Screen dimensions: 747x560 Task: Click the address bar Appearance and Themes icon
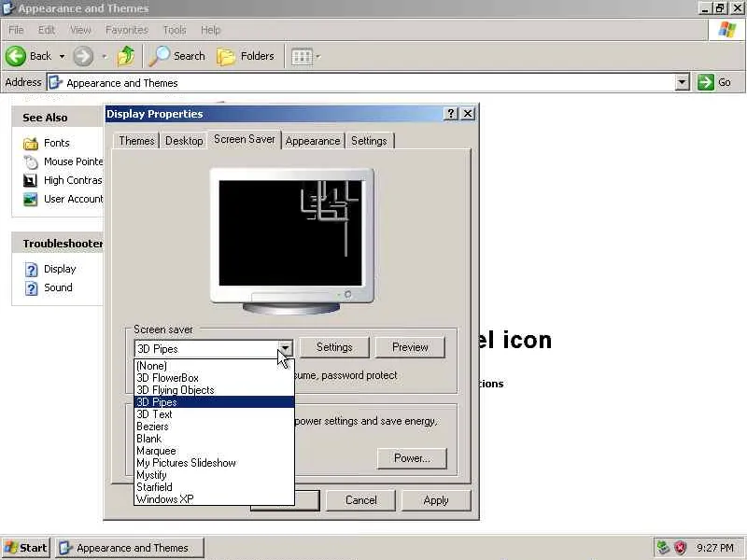(56, 82)
